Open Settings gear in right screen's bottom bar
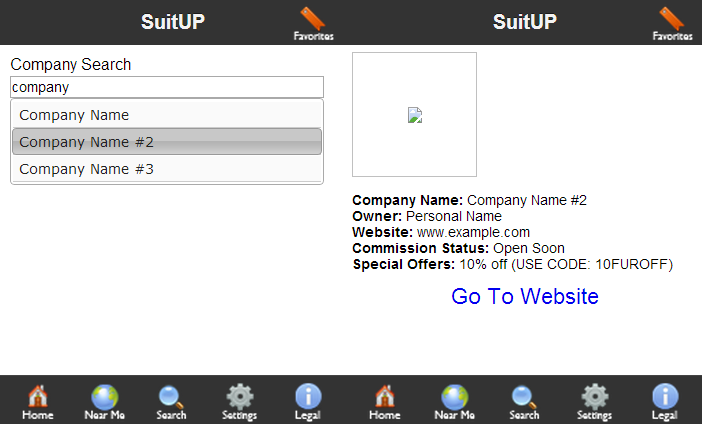Viewport: 702px width, 424px height. [595, 403]
